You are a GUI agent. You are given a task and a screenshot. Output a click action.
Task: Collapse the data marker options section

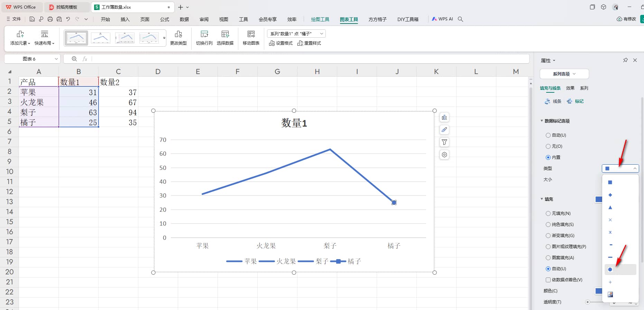[x=542, y=121]
